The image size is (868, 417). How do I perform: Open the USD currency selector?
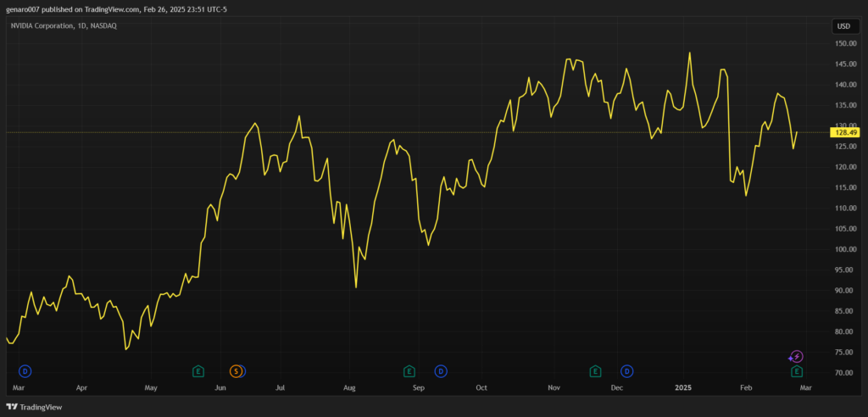click(x=843, y=26)
